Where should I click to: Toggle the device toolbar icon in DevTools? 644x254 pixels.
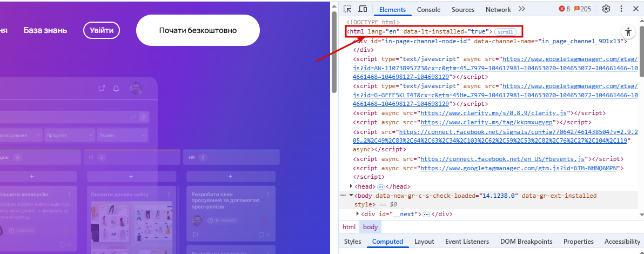click(362, 9)
